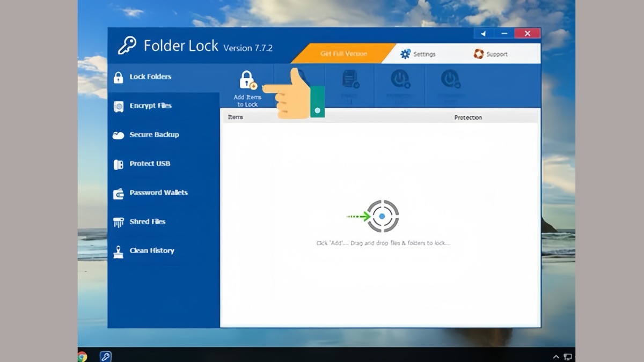Open the Settings tab
This screenshot has width=644, height=362.
[x=418, y=54]
